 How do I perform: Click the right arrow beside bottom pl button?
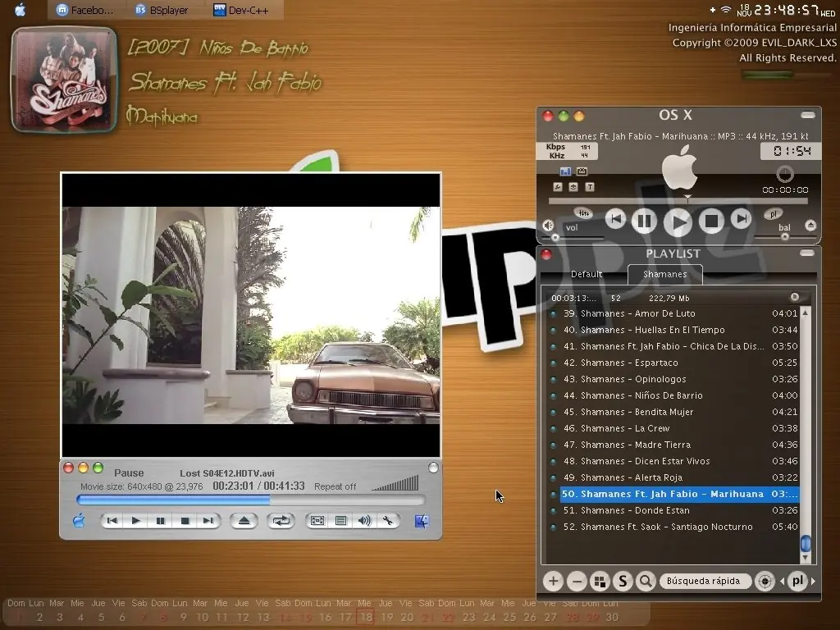pos(813,581)
